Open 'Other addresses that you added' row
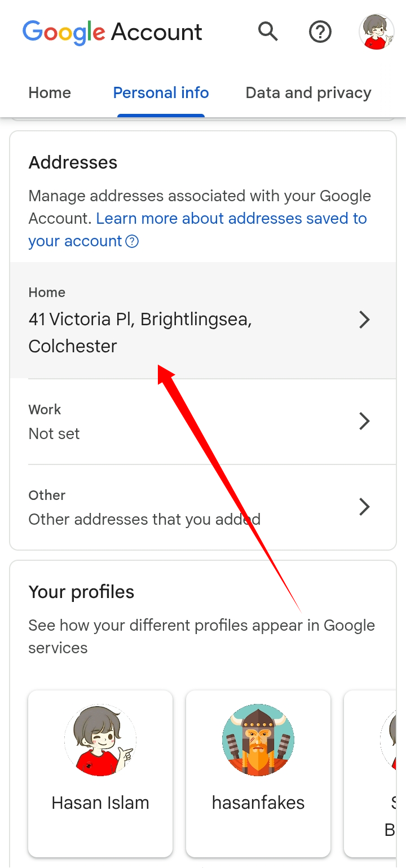Image resolution: width=406 pixels, height=868 pixels. click(144, 519)
